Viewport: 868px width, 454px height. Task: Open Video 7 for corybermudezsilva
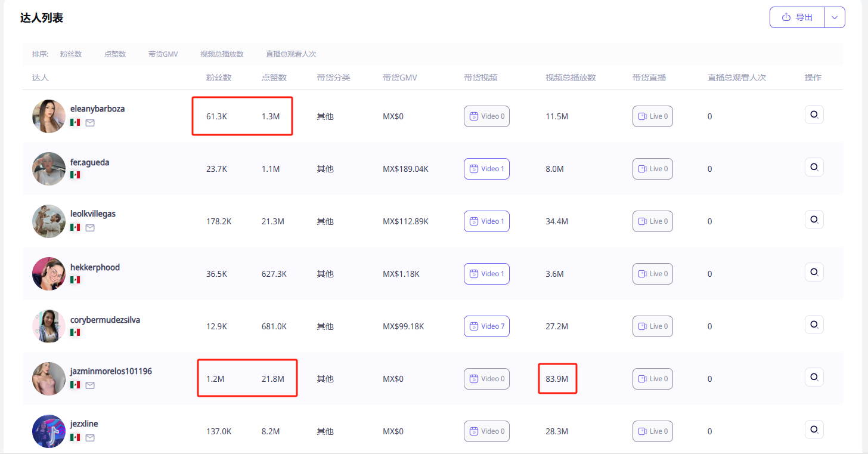(486, 326)
